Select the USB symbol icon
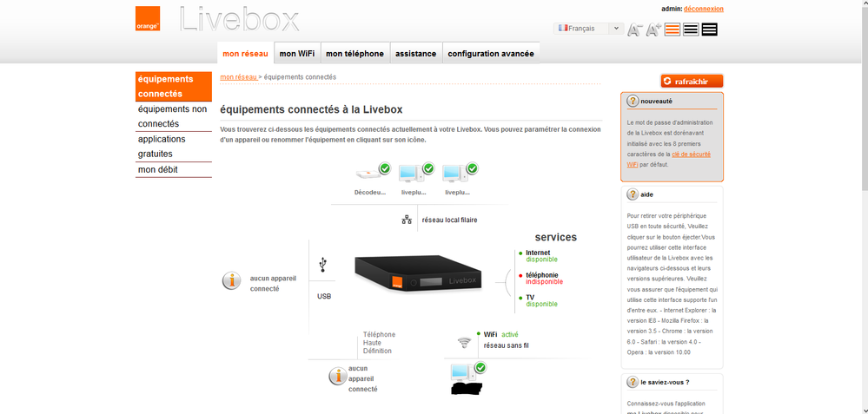 [x=323, y=264]
